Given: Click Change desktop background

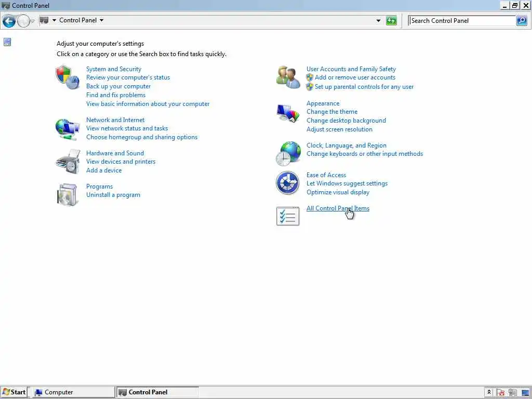Looking at the screenshot, I should (346, 121).
